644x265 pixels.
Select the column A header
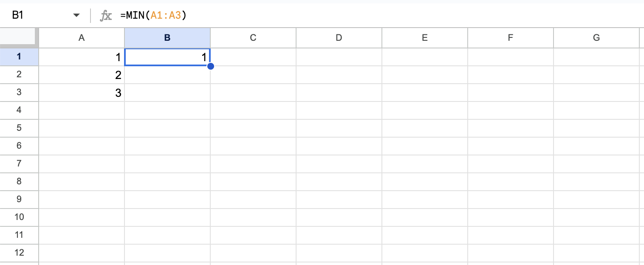82,38
